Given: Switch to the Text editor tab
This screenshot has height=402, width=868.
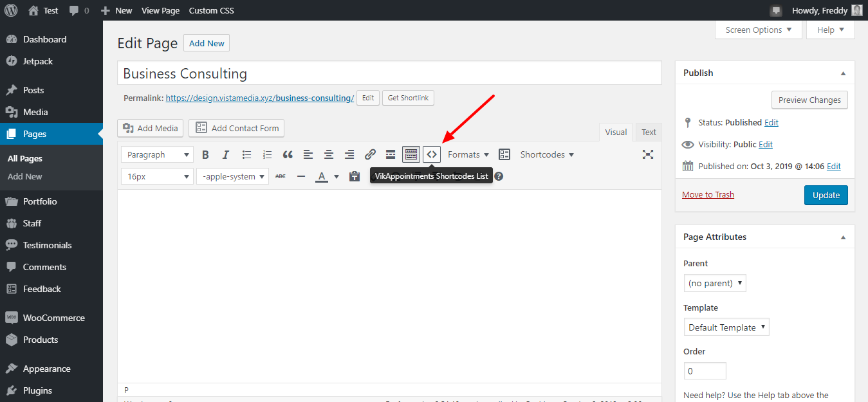Looking at the screenshot, I should [x=649, y=132].
